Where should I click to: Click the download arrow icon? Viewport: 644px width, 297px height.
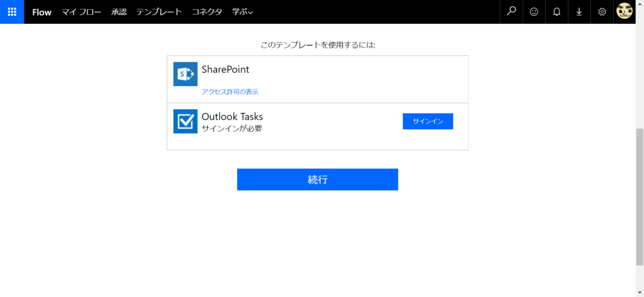point(579,12)
